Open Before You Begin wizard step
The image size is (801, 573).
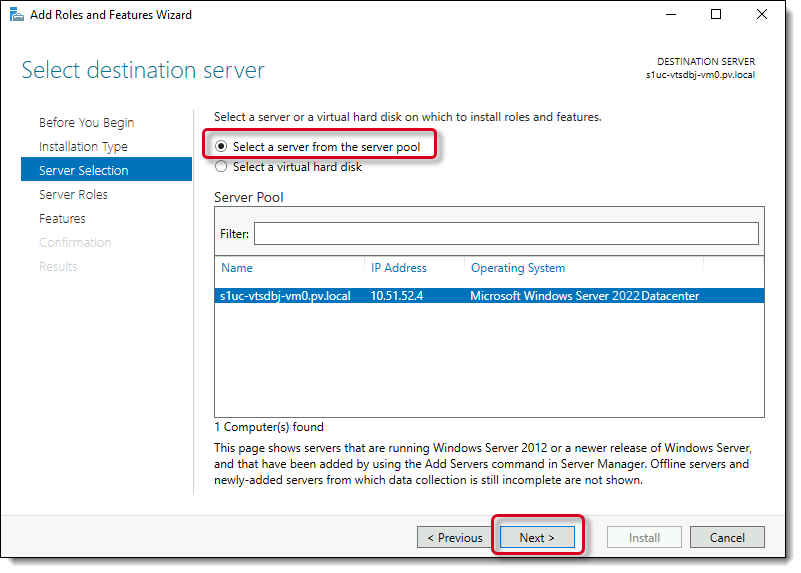point(86,123)
